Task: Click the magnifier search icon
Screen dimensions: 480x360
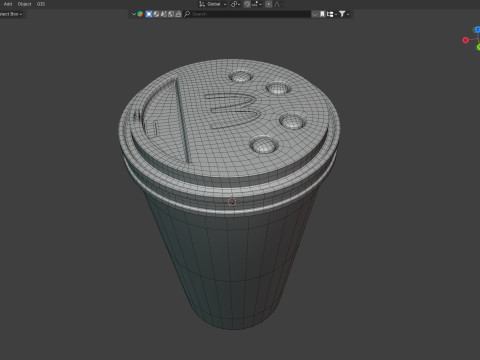Action: (x=187, y=14)
